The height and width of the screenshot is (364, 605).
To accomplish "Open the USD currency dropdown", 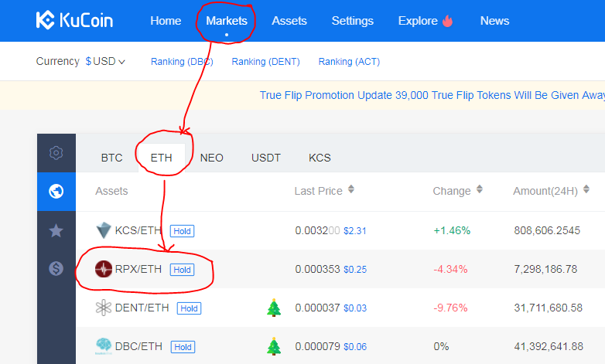I will coord(105,61).
